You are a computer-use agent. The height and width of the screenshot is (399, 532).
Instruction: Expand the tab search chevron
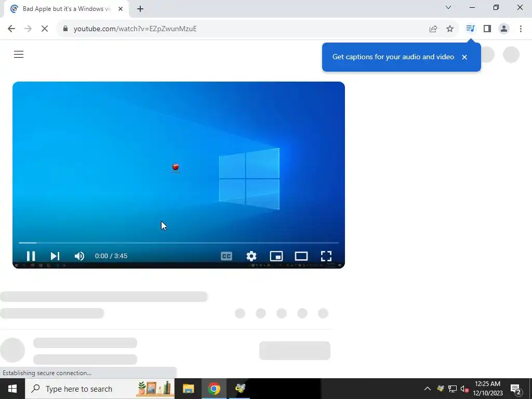(448, 7)
